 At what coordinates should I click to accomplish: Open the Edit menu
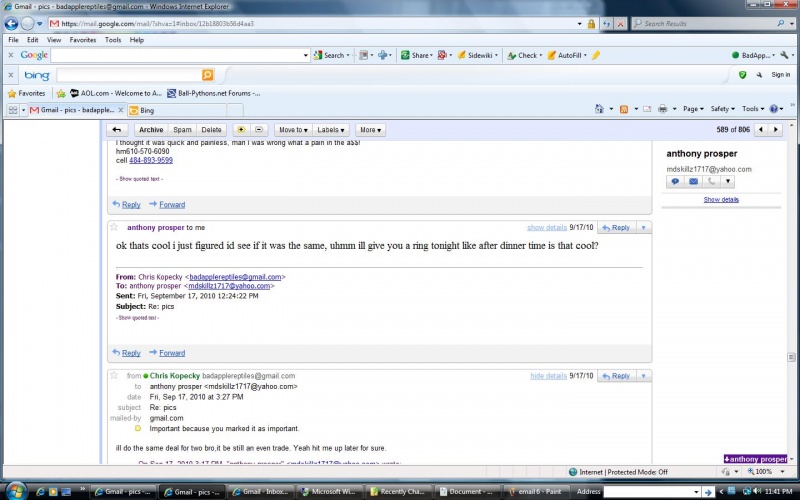[x=33, y=40]
